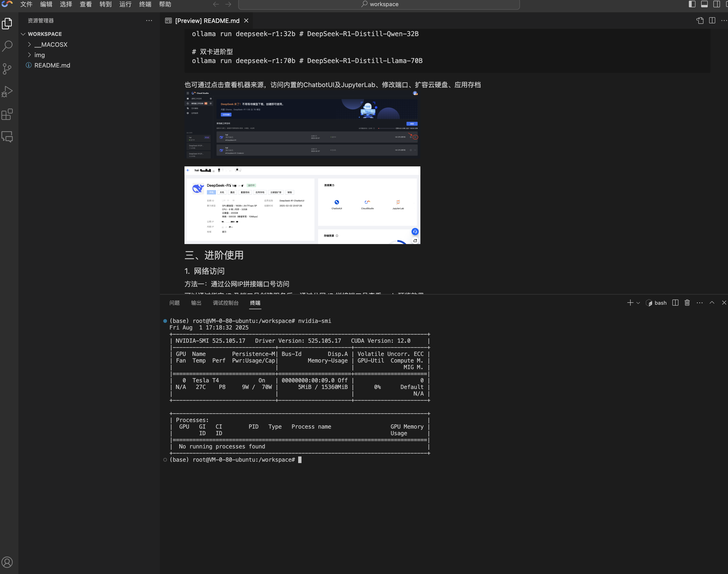Click the workspace search command box
Viewport: 728px width, 574px height.
click(x=379, y=4)
